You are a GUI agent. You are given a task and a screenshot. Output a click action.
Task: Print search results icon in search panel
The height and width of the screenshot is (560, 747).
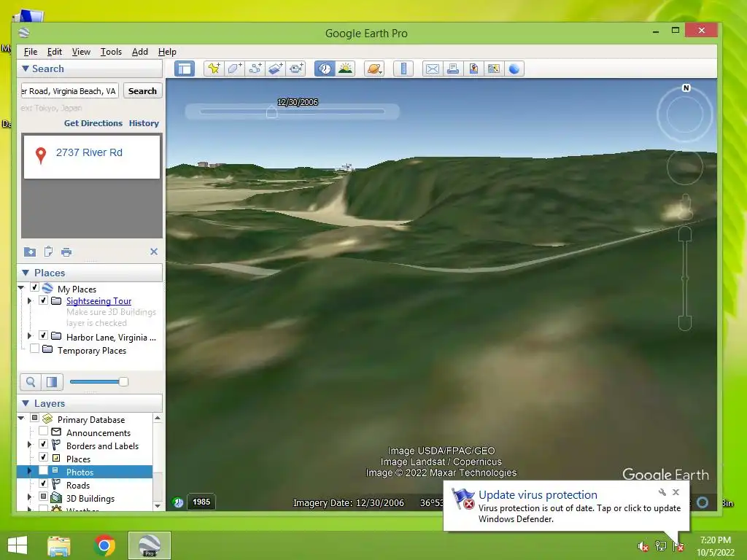(x=66, y=252)
